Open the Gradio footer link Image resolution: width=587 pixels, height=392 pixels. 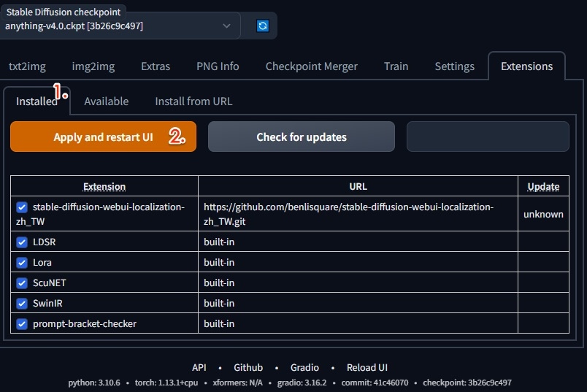point(304,367)
